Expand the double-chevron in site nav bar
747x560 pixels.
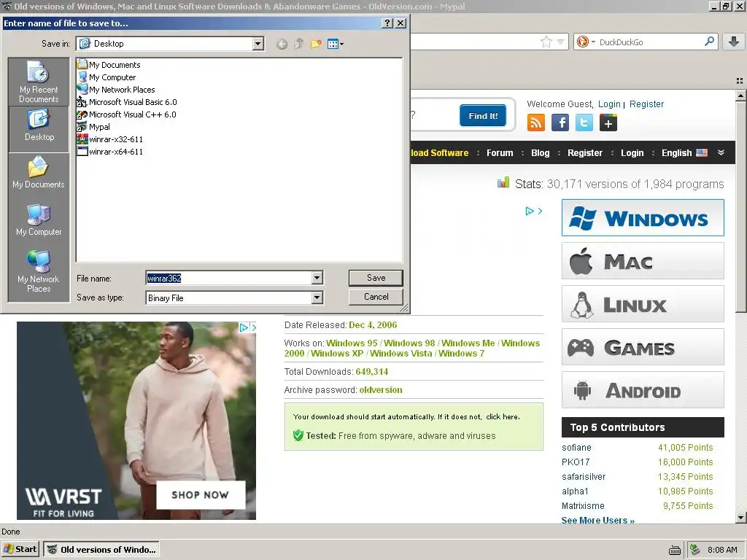tap(721, 152)
